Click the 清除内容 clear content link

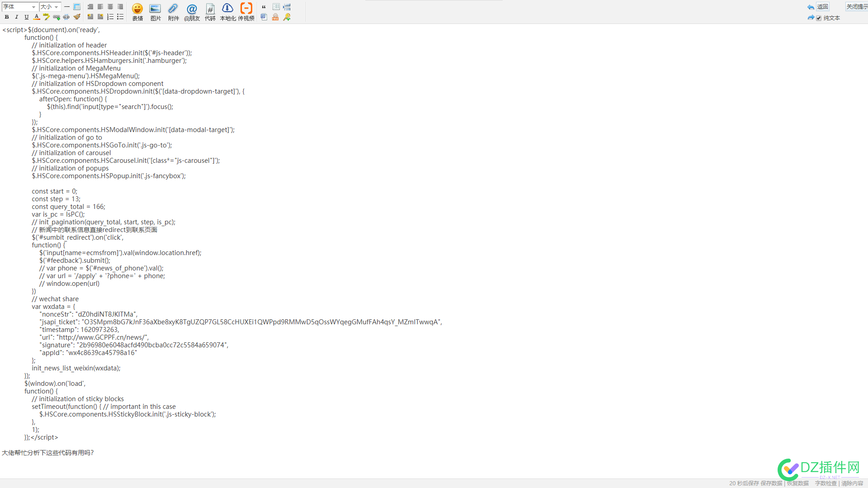(x=852, y=483)
